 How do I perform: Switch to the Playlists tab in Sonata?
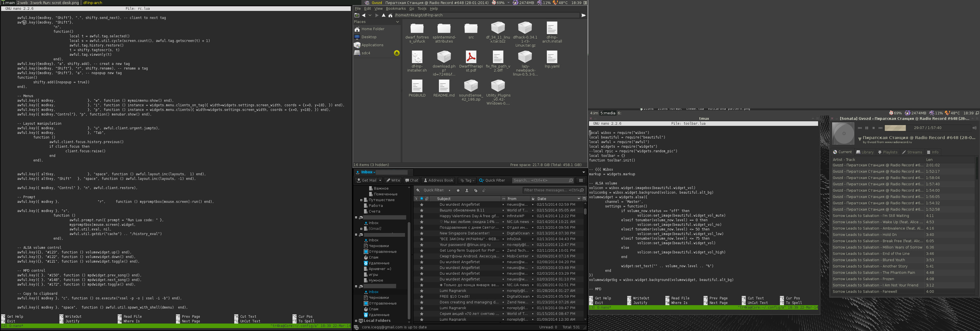coord(887,152)
